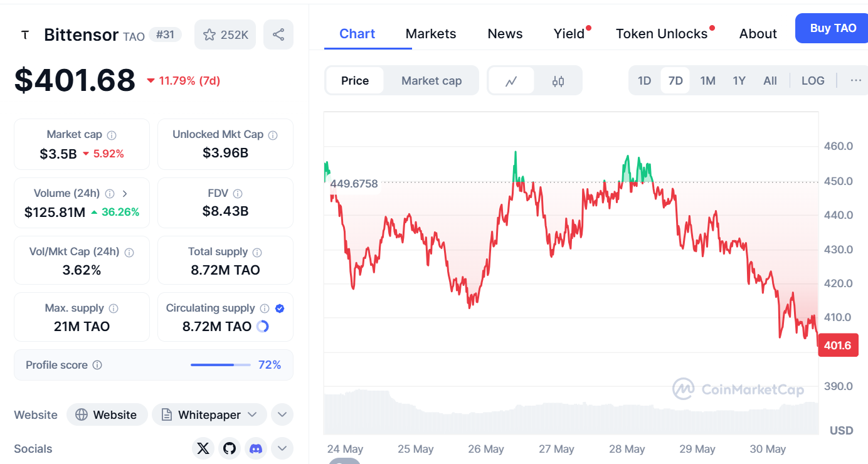
Task: Expand more website links chevron
Action: coord(282,414)
